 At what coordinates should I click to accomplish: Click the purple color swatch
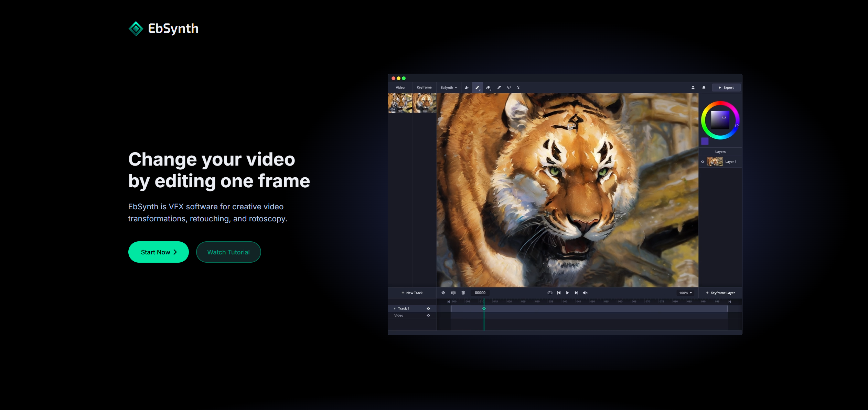pyautogui.click(x=705, y=141)
